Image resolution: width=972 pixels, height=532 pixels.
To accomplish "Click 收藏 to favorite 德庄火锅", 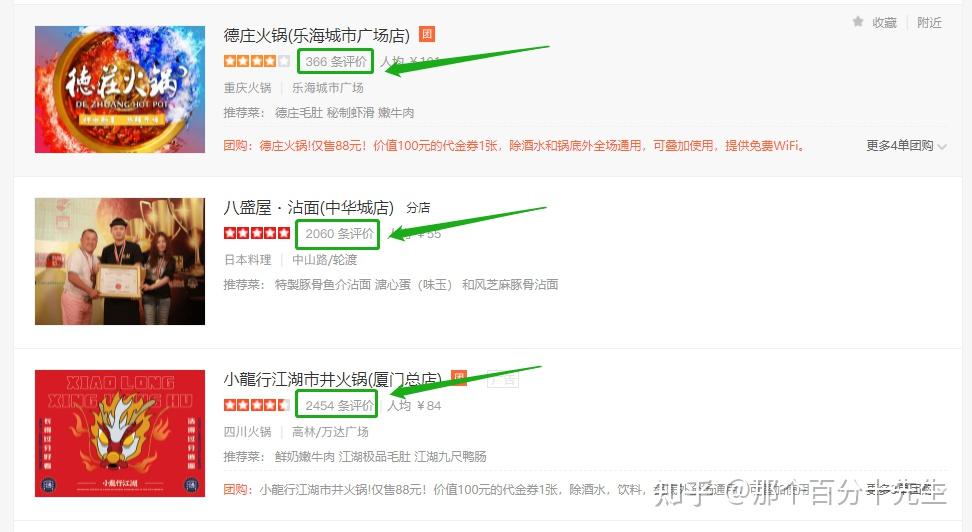I will (884, 22).
